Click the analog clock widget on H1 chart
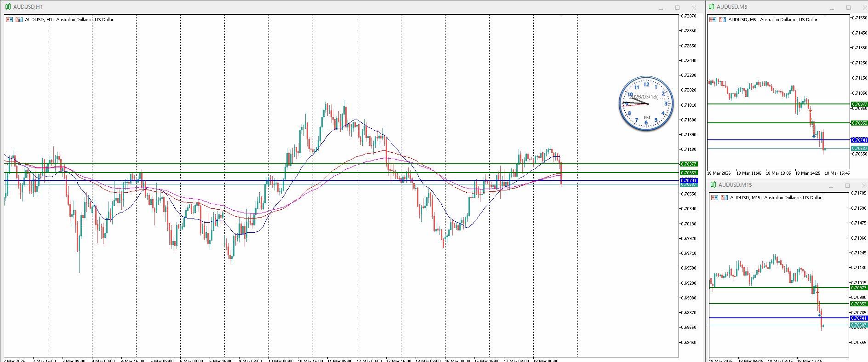The image size is (868, 362). click(x=645, y=104)
